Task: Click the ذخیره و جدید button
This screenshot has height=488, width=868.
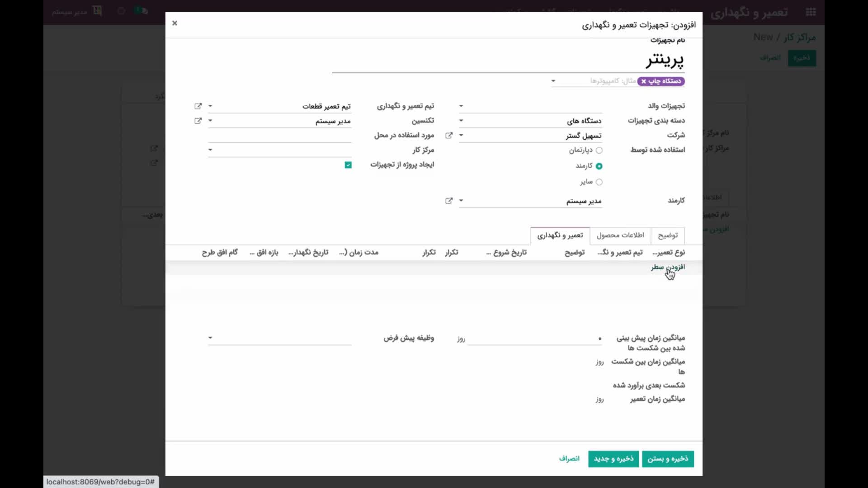Action: pyautogui.click(x=613, y=459)
